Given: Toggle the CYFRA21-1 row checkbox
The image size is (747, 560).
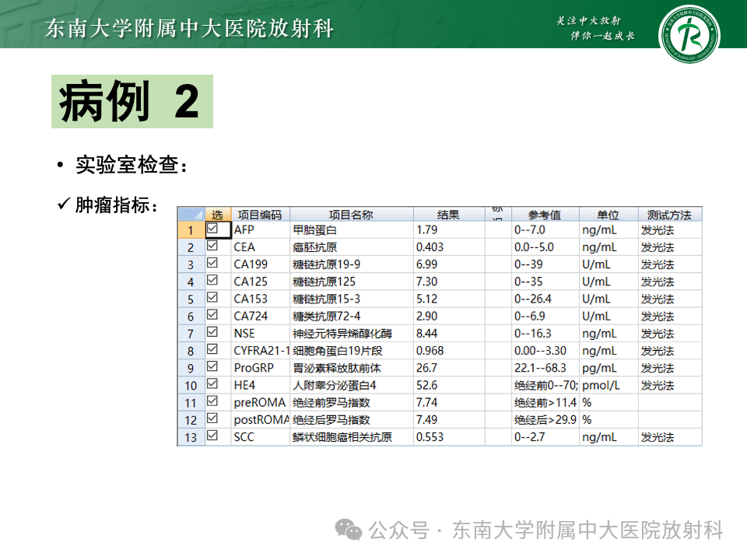Looking at the screenshot, I should (x=212, y=349).
